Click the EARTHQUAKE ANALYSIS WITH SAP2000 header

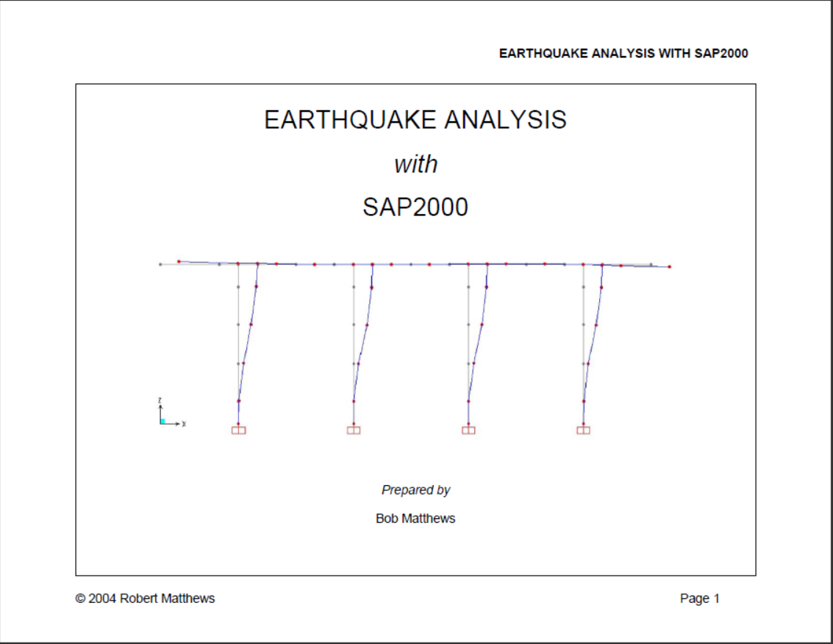623,52
